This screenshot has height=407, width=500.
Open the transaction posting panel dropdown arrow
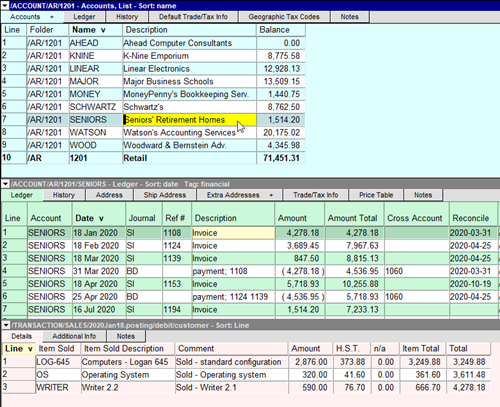tap(6, 325)
